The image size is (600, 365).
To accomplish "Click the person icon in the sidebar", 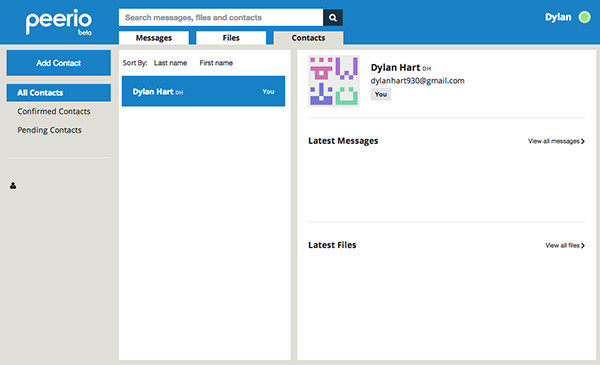I will pos(13,186).
